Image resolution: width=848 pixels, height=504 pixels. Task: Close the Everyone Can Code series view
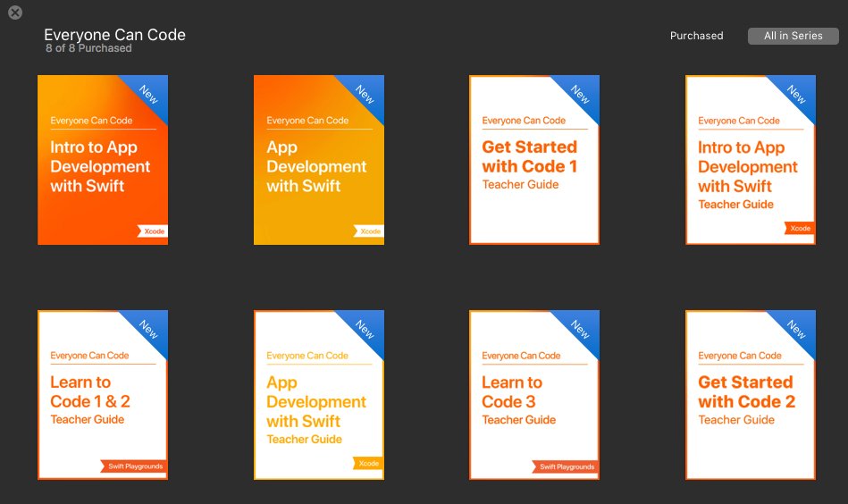(x=15, y=13)
